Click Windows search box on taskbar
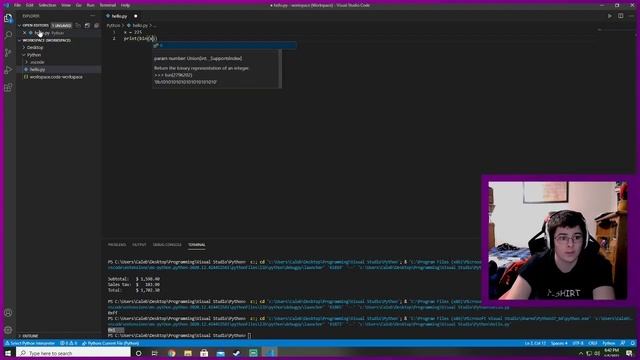 click(x=73, y=353)
